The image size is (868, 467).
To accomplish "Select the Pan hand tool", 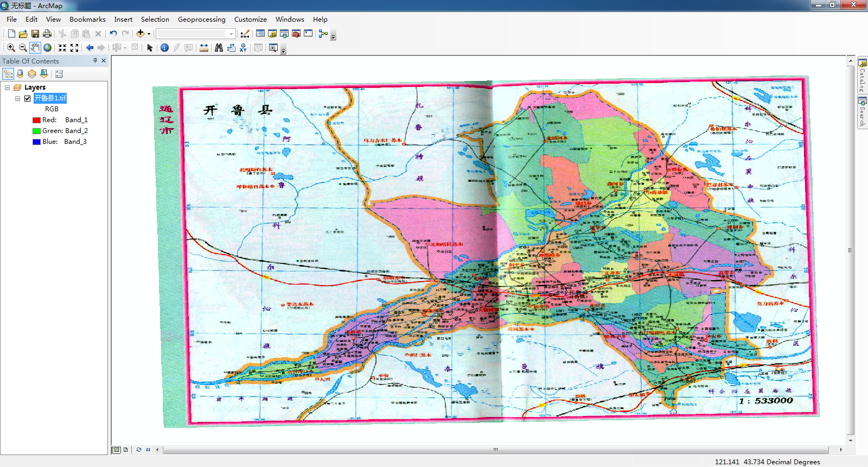I will tap(35, 48).
